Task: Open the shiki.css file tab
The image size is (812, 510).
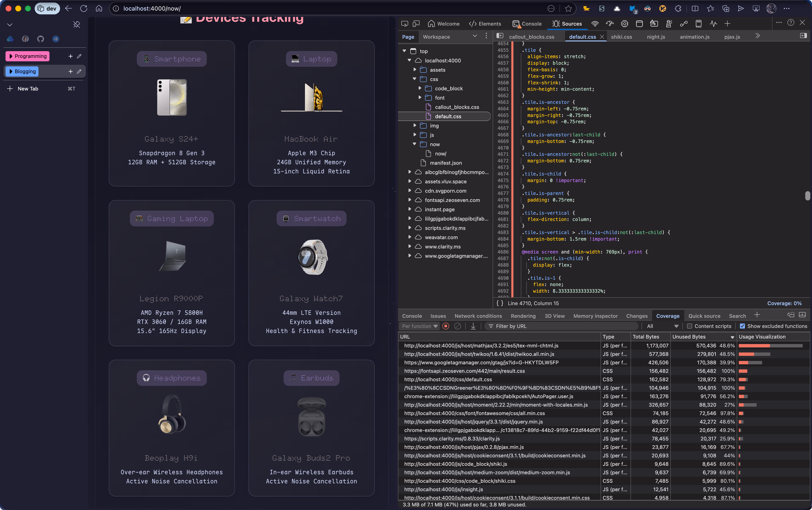Action: click(x=621, y=37)
